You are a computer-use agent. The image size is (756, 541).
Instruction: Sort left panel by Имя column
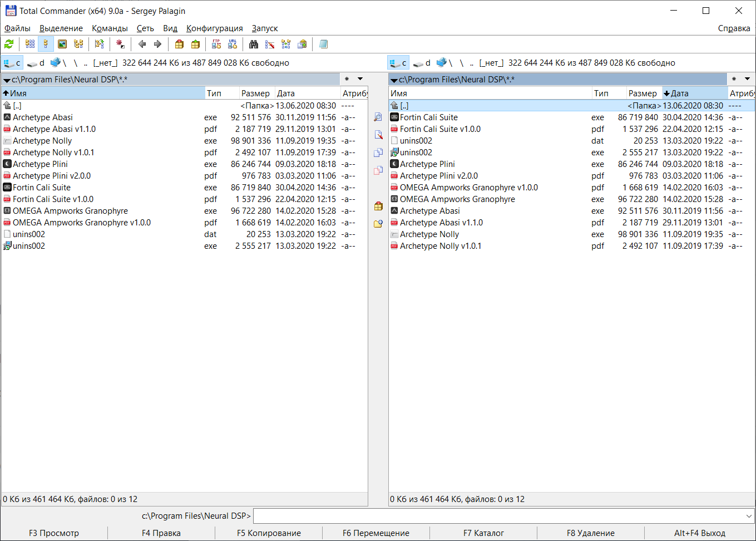(x=103, y=93)
